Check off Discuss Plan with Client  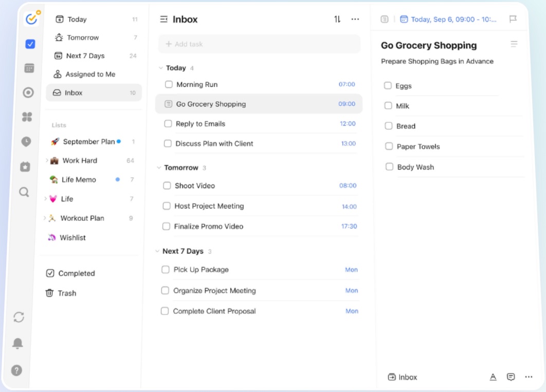pos(168,143)
